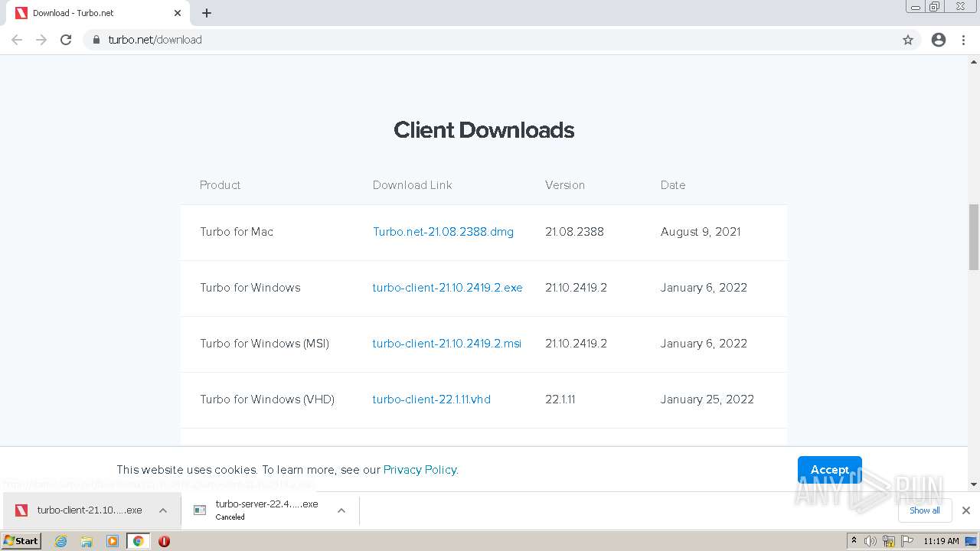Close the downloads shelf
Viewport: 980px width, 551px height.
(x=966, y=510)
